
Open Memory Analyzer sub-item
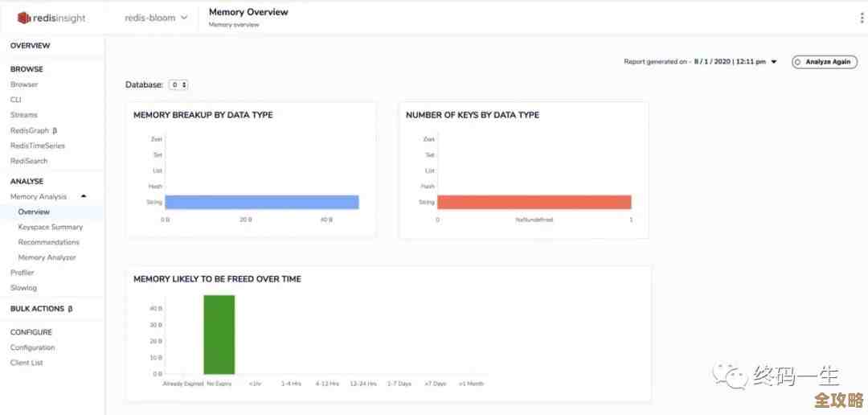[x=47, y=257]
